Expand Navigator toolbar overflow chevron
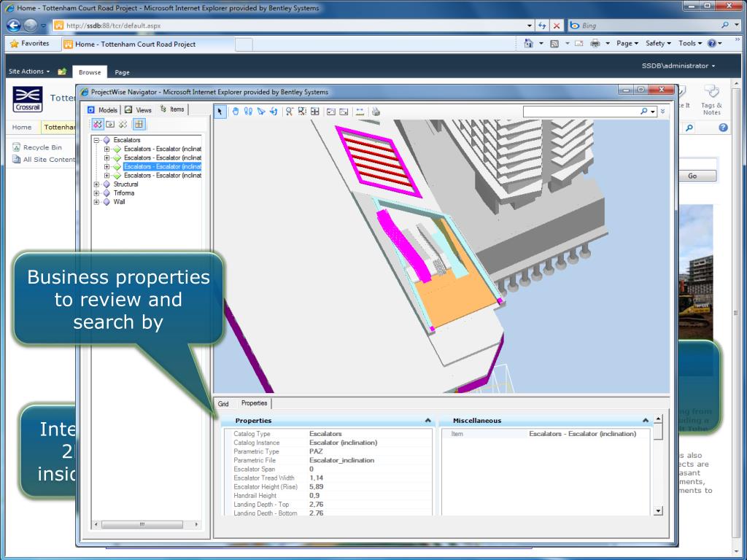This screenshot has height=560, width=747. pos(662,112)
